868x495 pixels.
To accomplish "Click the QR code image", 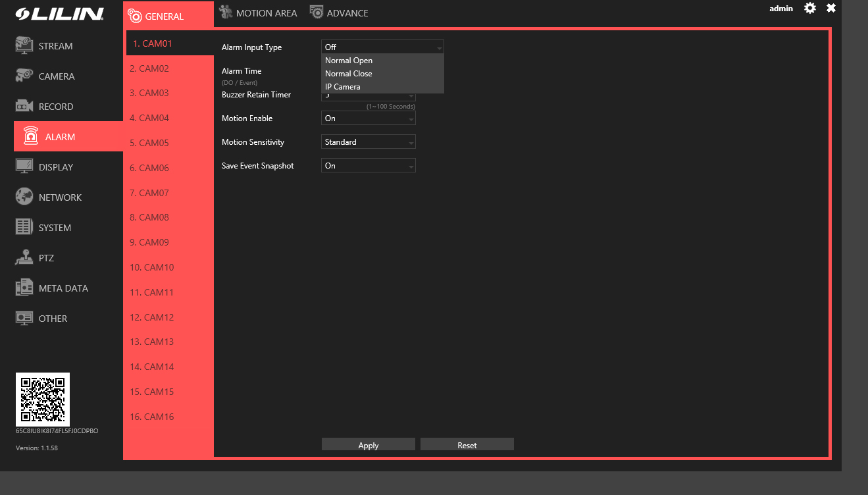I will [x=43, y=400].
